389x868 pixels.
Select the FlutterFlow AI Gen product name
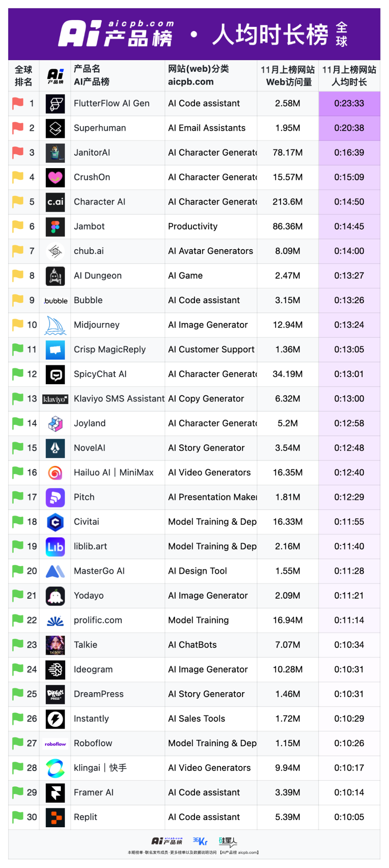point(111,103)
